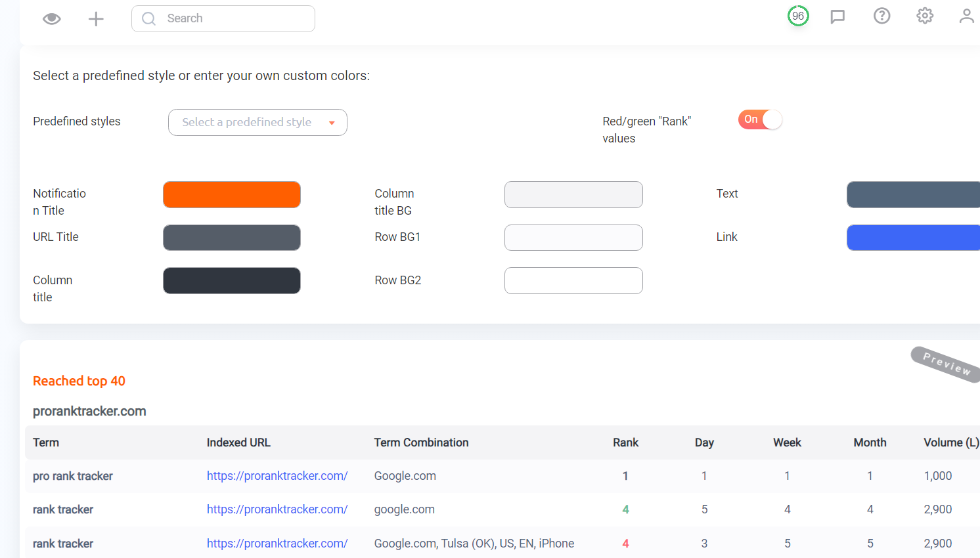
Task: Click the 'Predefined styles' label
Action: pyautogui.click(x=77, y=121)
